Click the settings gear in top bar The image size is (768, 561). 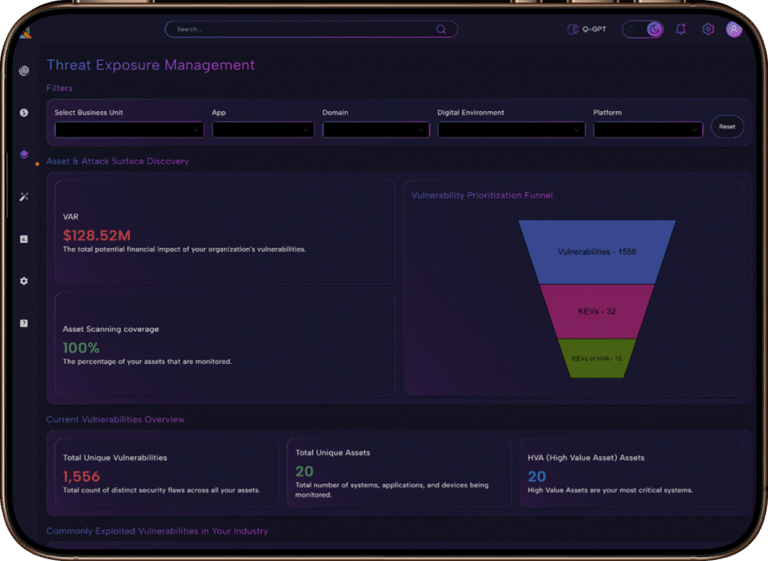[x=708, y=29]
